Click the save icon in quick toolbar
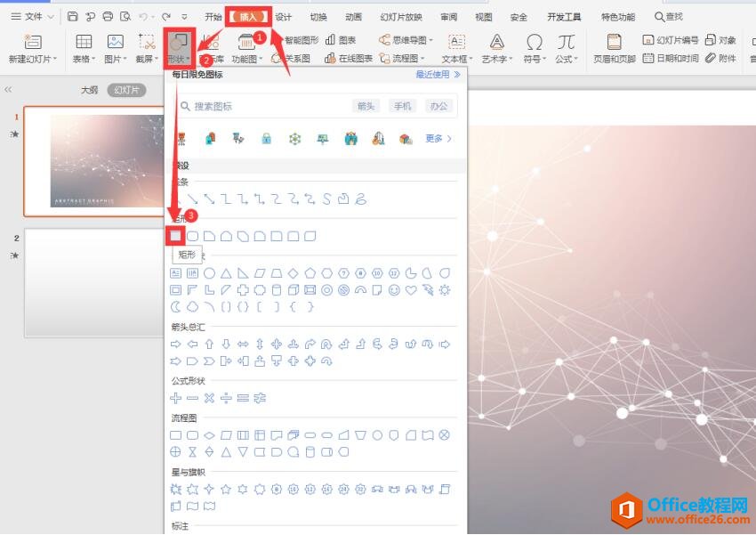The width and height of the screenshot is (756, 535). tap(73, 17)
